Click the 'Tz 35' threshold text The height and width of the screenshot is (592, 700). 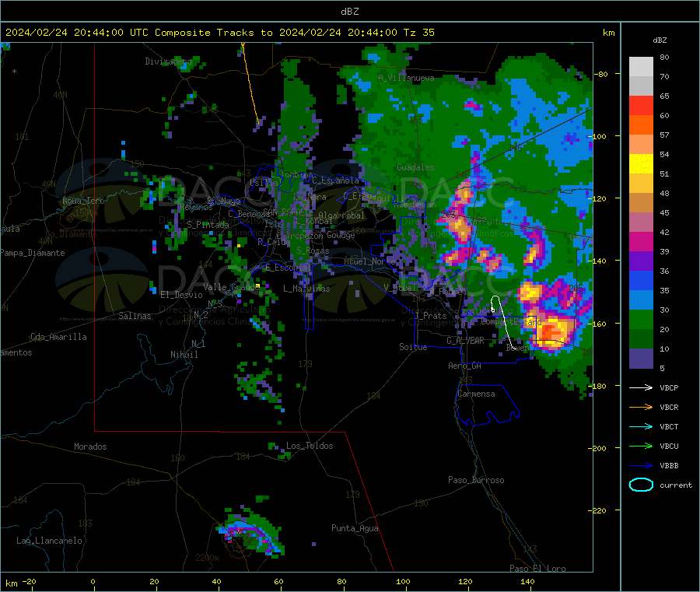tap(418, 33)
